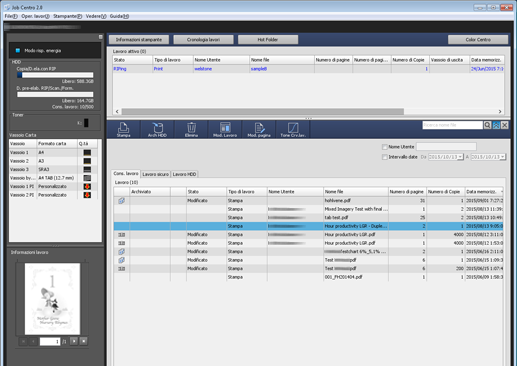Click the Nome Utente filter text field
Image resolution: width=517 pixels, height=366 pixels.
[x=446, y=147]
